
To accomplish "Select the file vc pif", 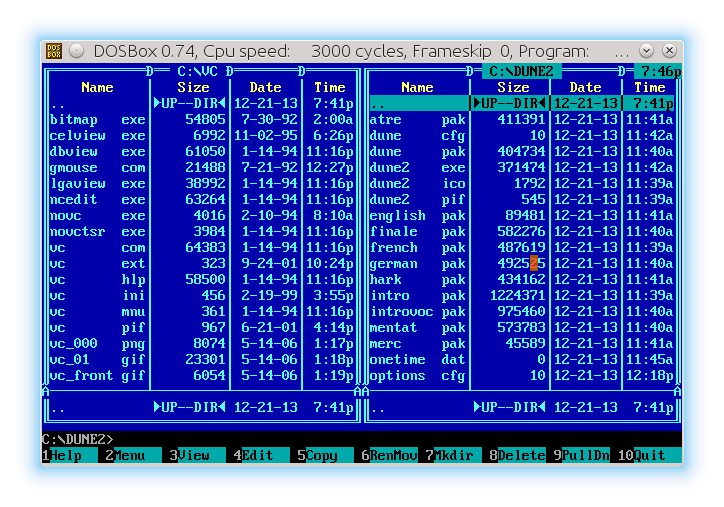I will [x=202, y=327].
